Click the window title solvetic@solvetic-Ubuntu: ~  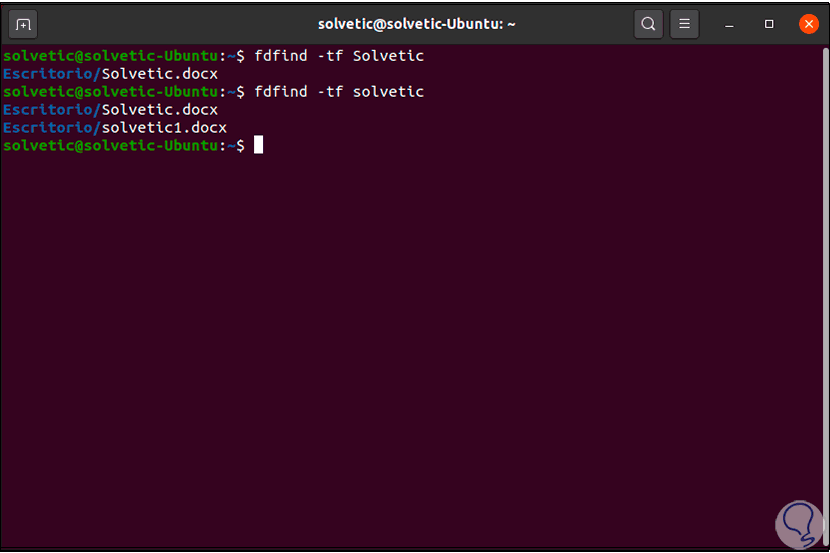pos(414,24)
